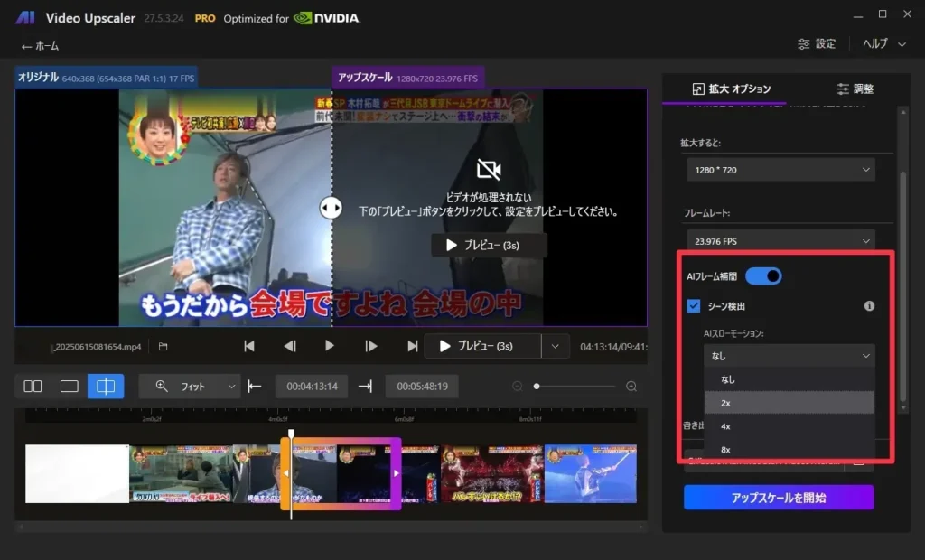Click the timeline zoom slider handle
The width and height of the screenshot is (925, 560).
537,387
